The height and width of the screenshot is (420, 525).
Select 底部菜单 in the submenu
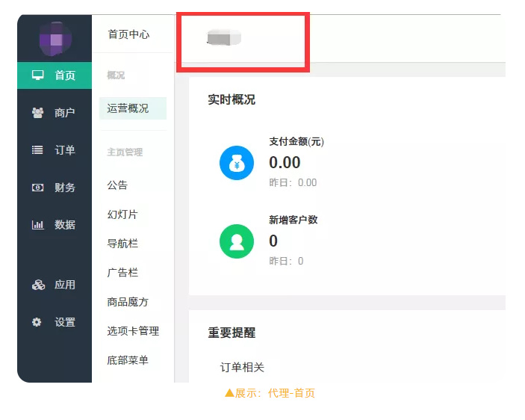[x=128, y=360]
